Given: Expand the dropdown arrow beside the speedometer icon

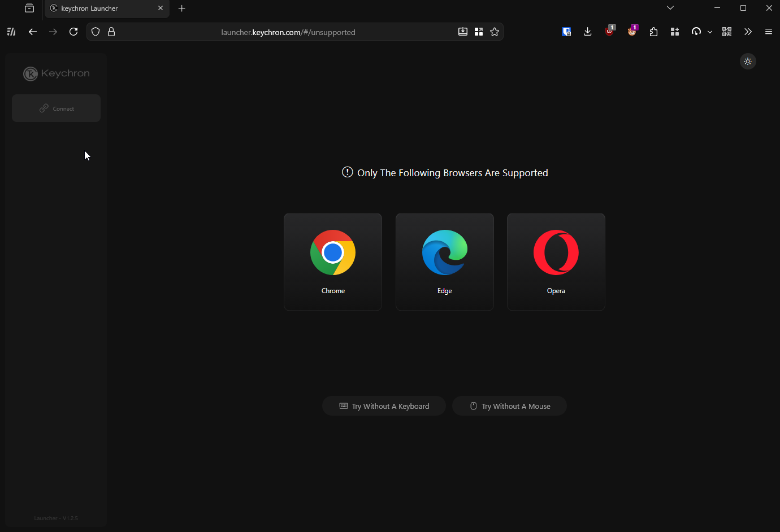Looking at the screenshot, I should click(x=710, y=32).
